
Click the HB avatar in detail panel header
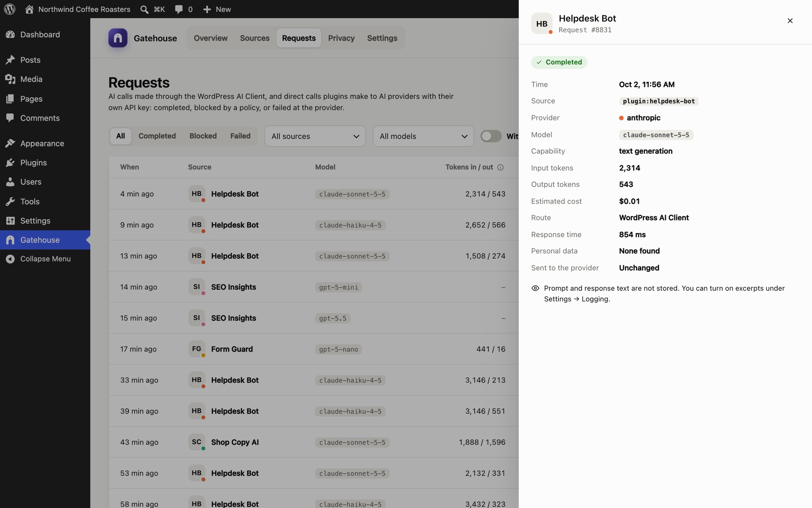(x=542, y=23)
